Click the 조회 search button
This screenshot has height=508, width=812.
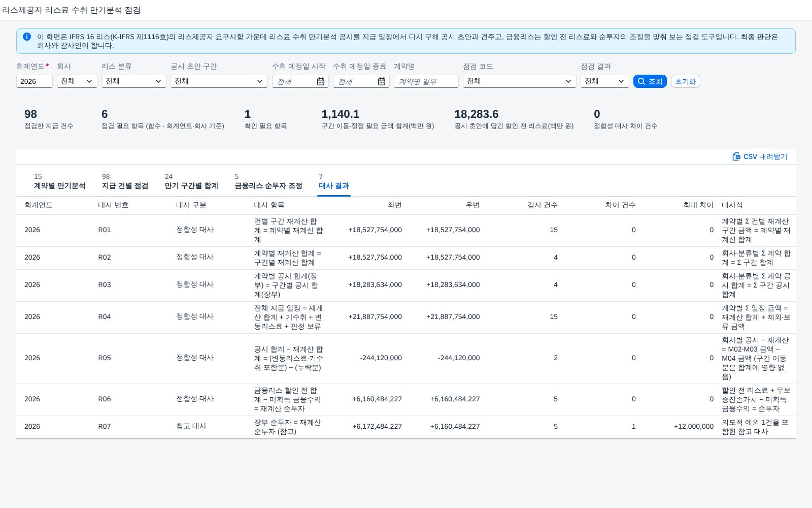tap(650, 81)
